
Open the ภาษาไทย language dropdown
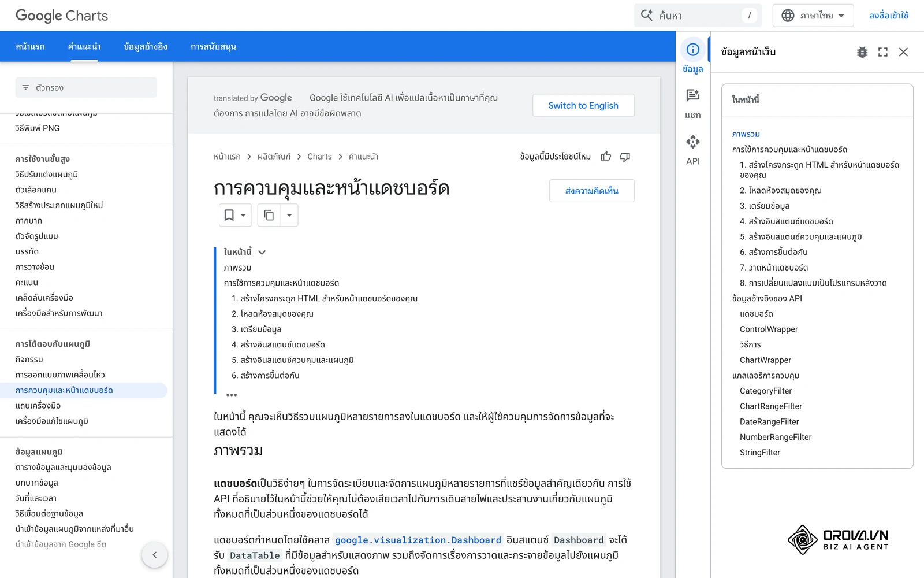click(813, 16)
